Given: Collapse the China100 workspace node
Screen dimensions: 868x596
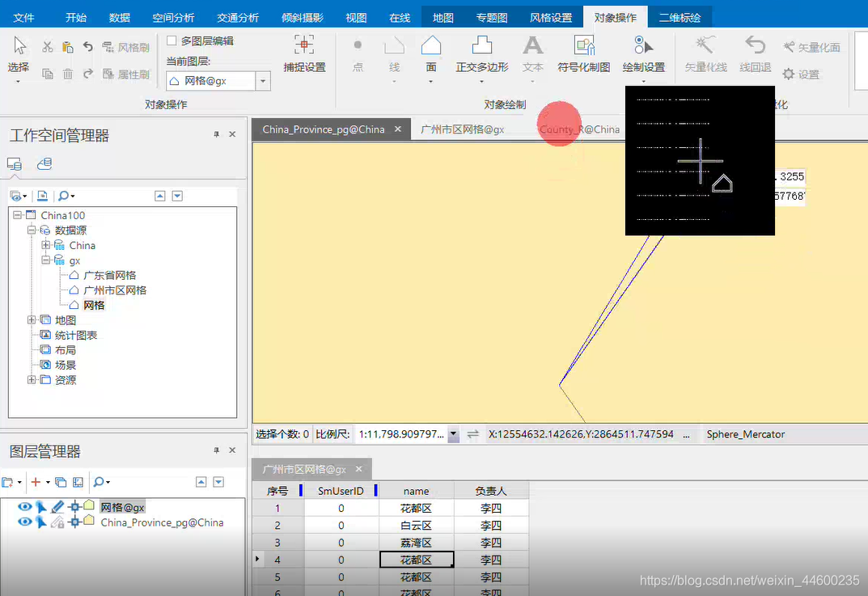Looking at the screenshot, I should coord(17,215).
